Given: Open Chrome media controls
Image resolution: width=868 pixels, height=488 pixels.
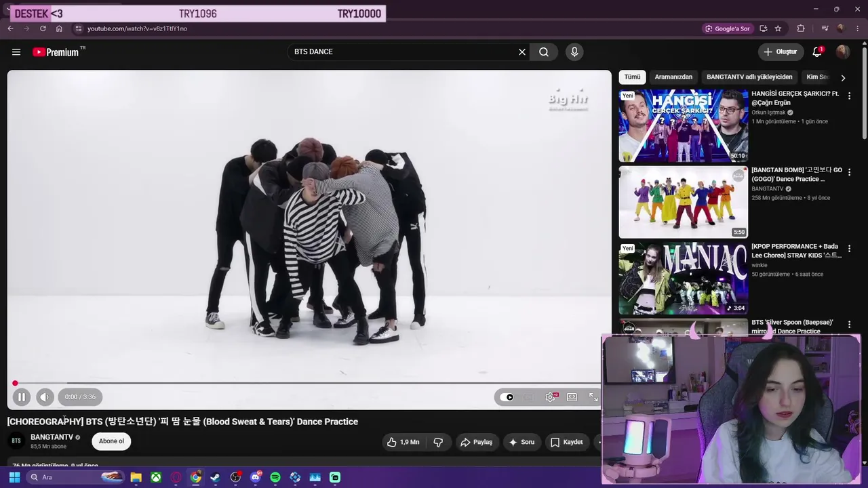Looking at the screenshot, I should 825,28.
